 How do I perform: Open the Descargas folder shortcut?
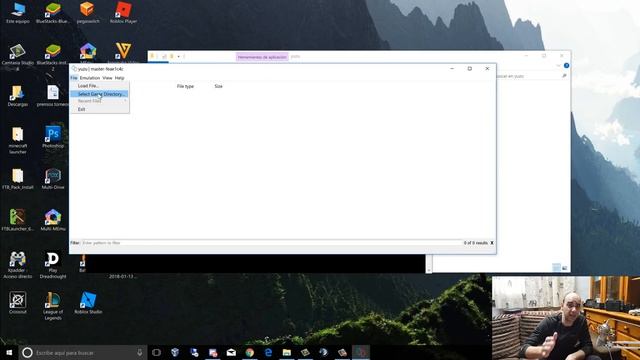pyautogui.click(x=18, y=96)
